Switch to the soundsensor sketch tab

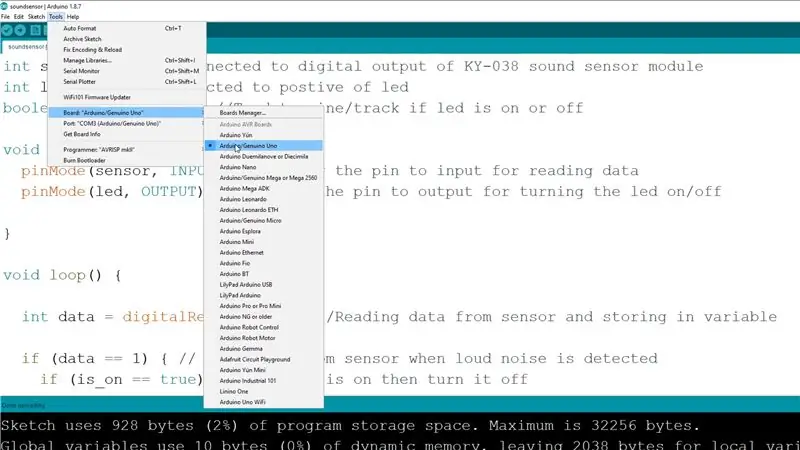25,46
